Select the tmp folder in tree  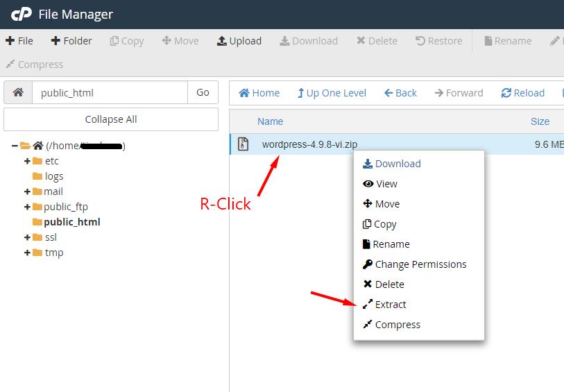point(54,253)
